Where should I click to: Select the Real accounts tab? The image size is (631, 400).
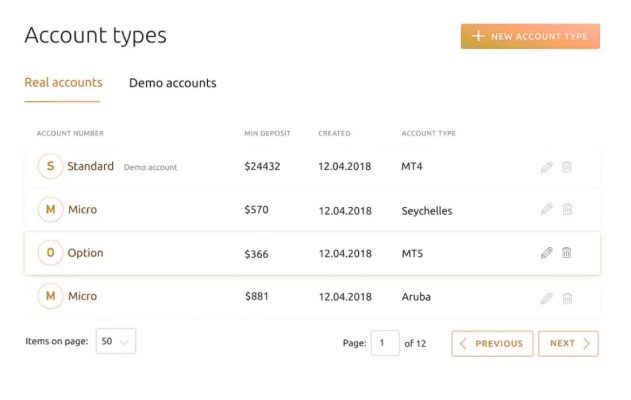(63, 83)
